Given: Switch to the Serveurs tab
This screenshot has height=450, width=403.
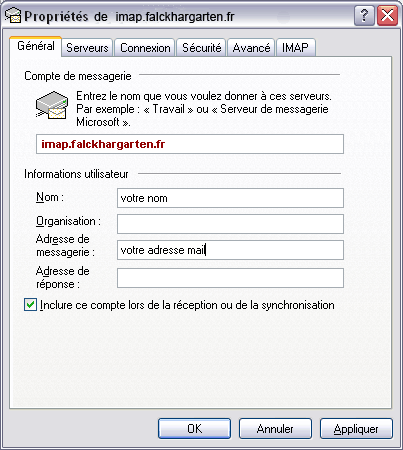Looking at the screenshot, I should point(87,48).
